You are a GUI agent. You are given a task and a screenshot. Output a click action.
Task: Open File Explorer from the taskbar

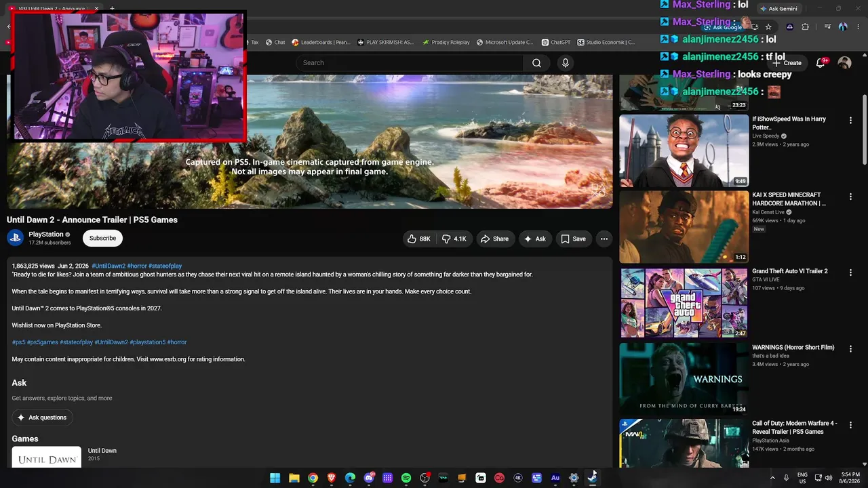pyautogui.click(x=294, y=478)
